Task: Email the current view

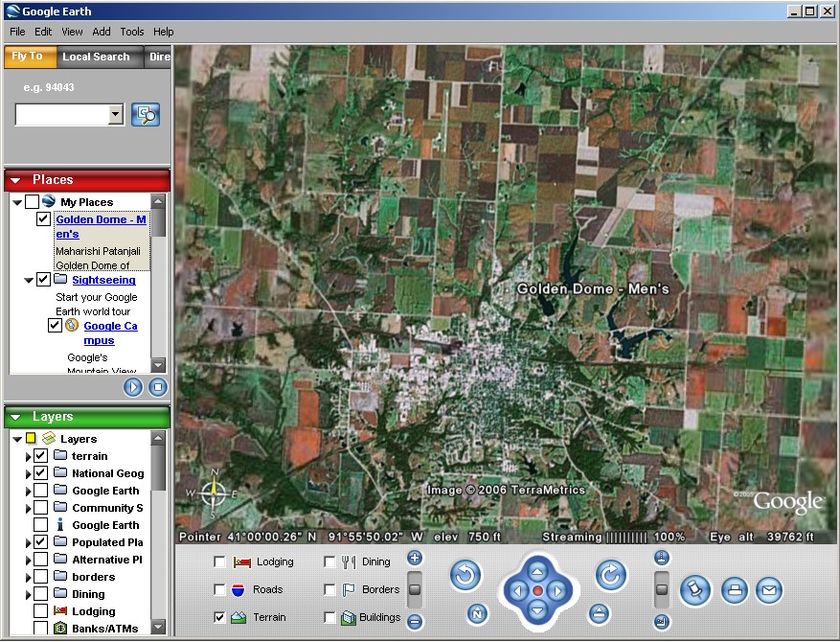Action: pyautogui.click(x=769, y=590)
